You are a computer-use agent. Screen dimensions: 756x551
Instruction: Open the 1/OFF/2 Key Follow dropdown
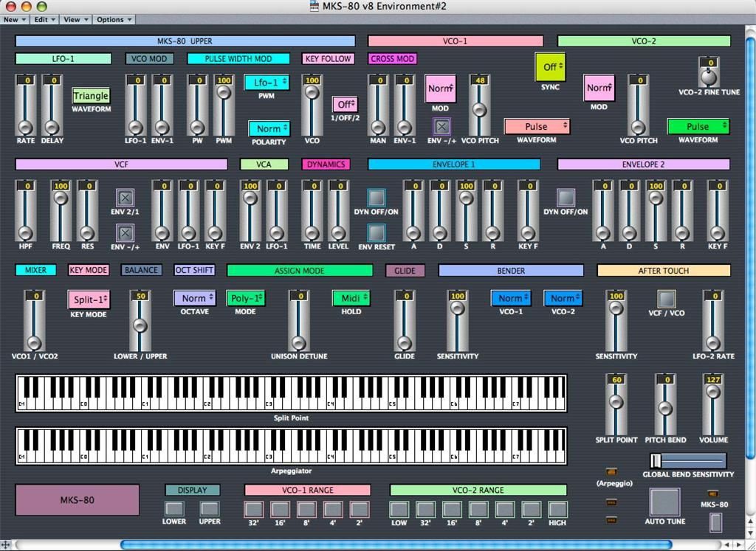pyautogui.click(x=345, y=105)
